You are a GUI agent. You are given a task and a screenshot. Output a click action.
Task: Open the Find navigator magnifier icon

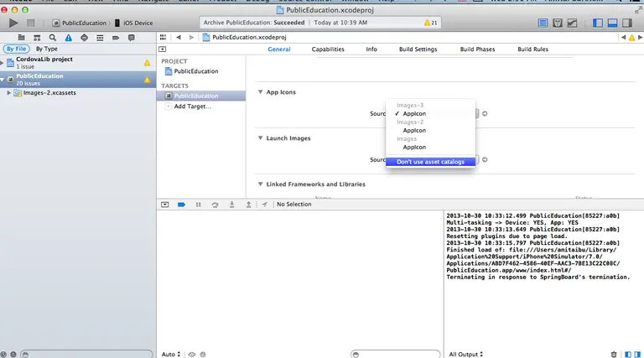53,38
